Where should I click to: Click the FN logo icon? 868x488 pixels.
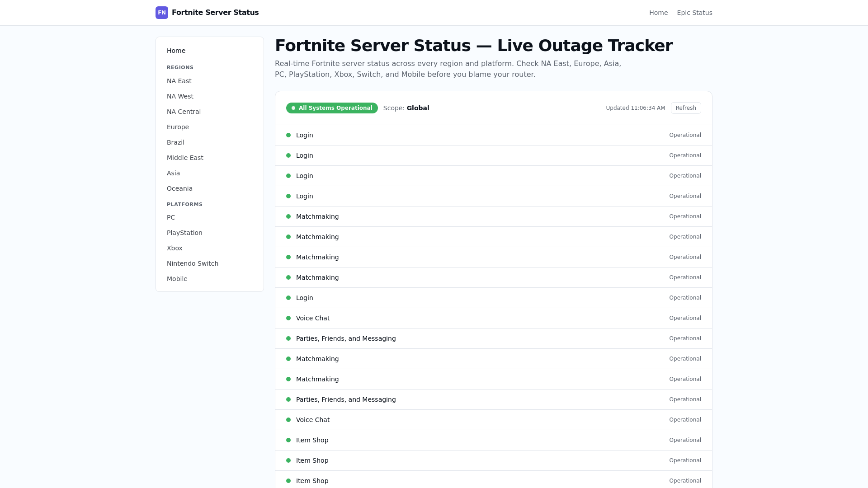162,13
